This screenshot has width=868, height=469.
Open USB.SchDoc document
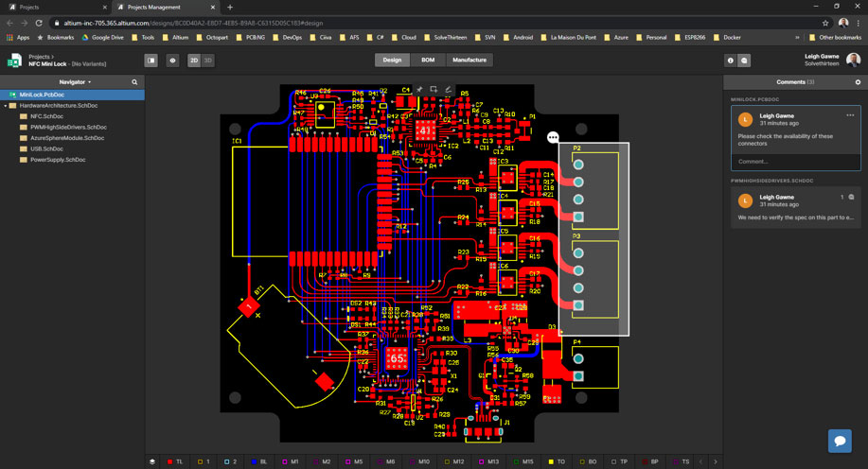point(46,148)
